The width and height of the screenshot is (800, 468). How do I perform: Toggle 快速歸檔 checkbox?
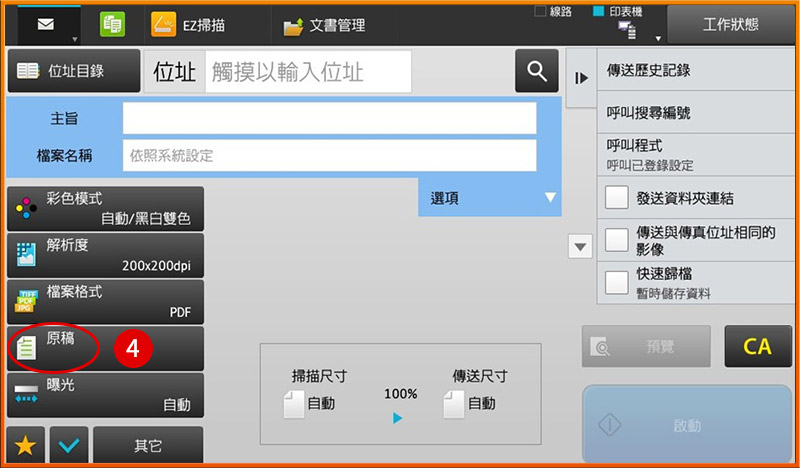click(x=617, y=281)
